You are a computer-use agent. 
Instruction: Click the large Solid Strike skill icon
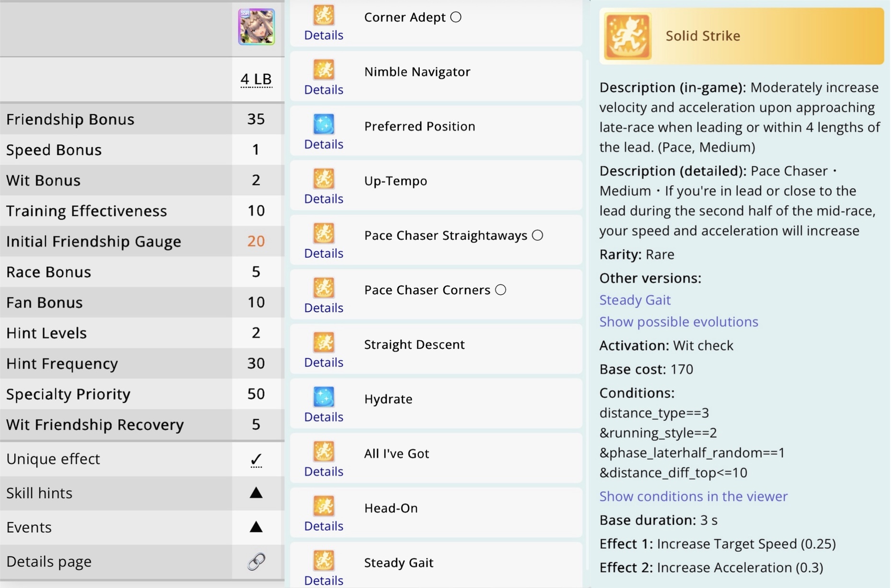pos(627,36)
